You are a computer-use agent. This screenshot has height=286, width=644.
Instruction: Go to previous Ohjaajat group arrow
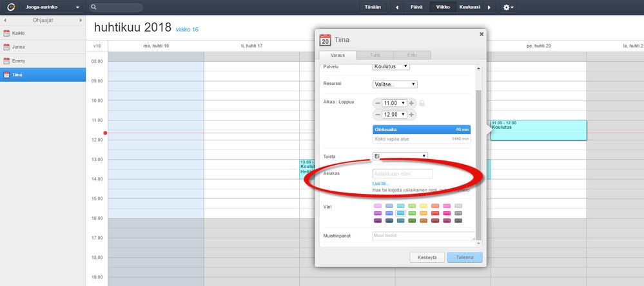(x=5, y=20)
